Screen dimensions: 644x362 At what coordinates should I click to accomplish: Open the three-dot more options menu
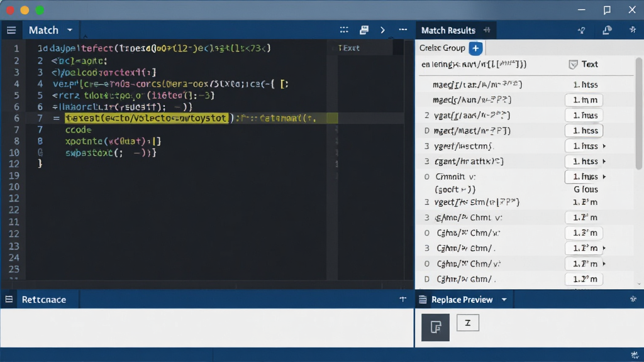(403, 30)
